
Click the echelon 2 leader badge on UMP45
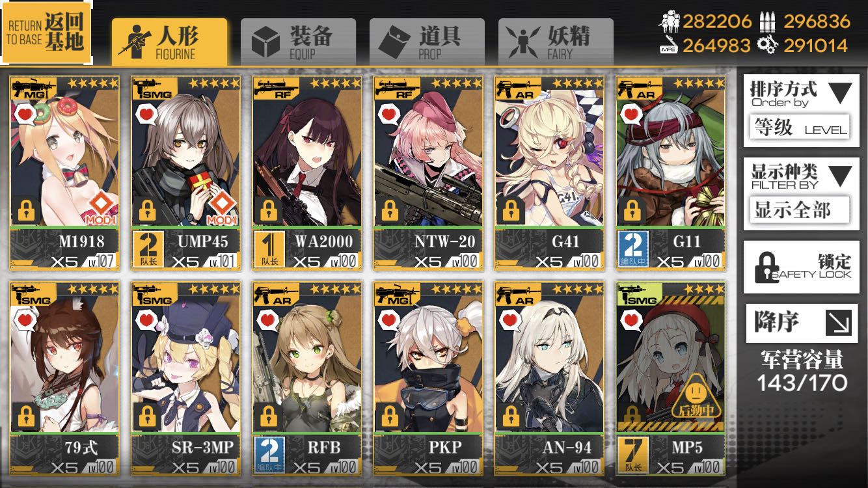[x=146, y=251]
